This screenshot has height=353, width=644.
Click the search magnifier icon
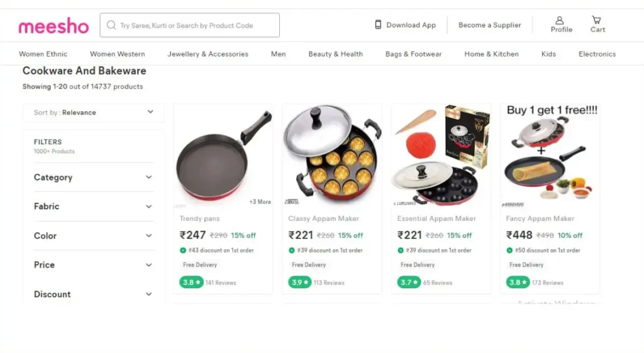point(111,25)
